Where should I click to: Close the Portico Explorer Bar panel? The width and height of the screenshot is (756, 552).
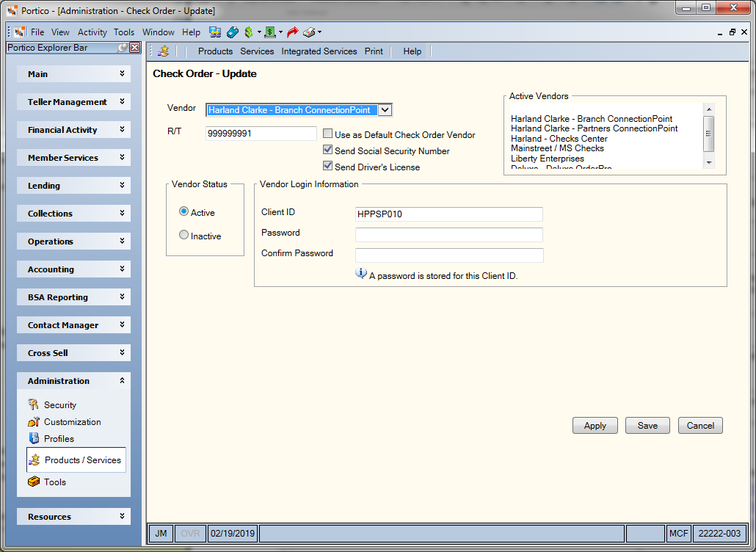pos(135,48)
